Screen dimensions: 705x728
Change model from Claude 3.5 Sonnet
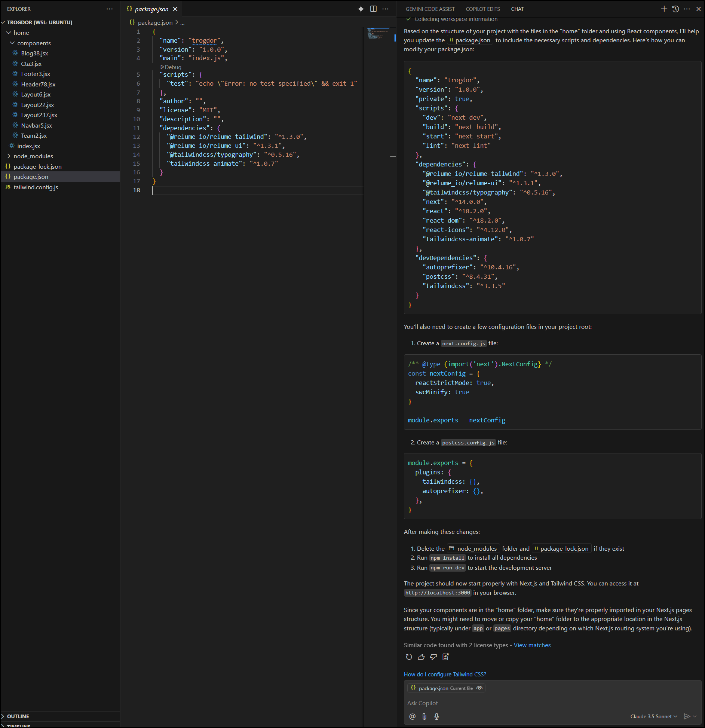point(654,716)
